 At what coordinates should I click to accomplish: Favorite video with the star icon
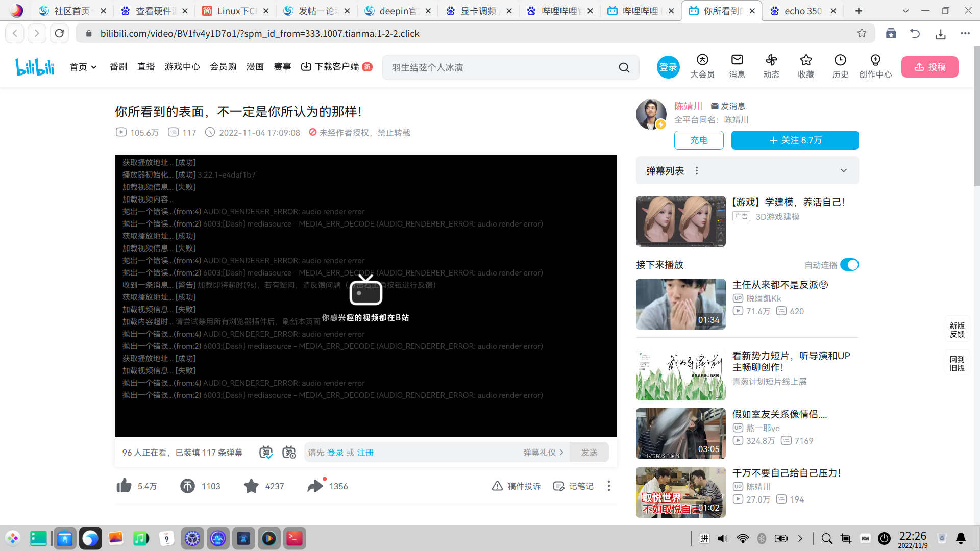[251, 486]
